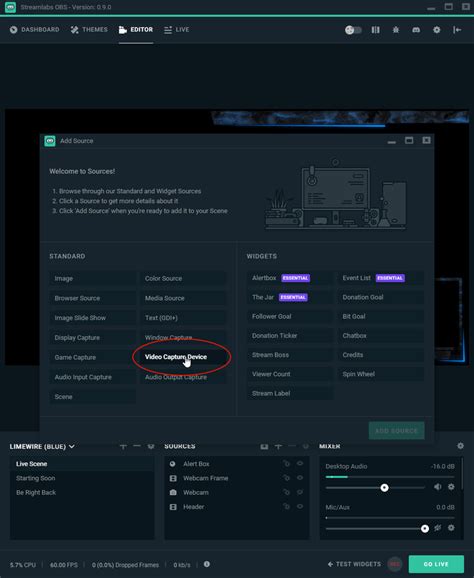
Task: Go to the Live tab
Action: click(177, 30)
